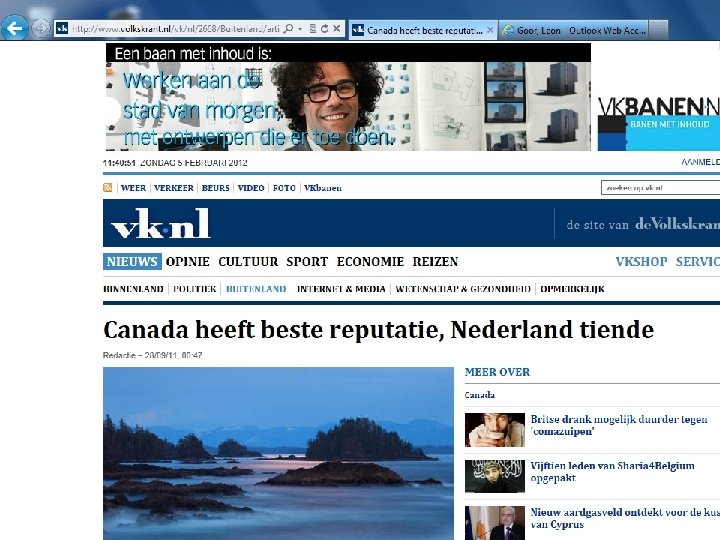Refresh the page with reload icon
Image resolution: width=720 pixels, height=540 pixels.
pyautogui.click(x=325, y=29)
